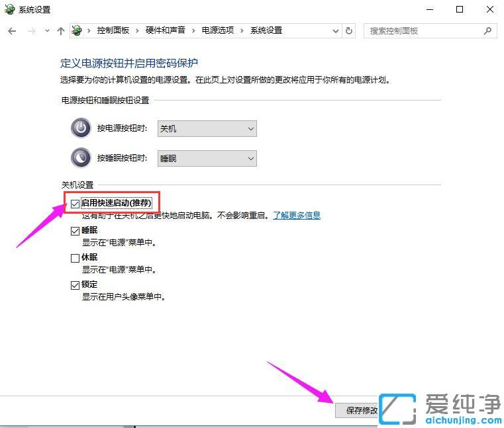Enable the 休眠 checkbox
The width and height of the screenshot is (504, 428).
coord(76,258)
